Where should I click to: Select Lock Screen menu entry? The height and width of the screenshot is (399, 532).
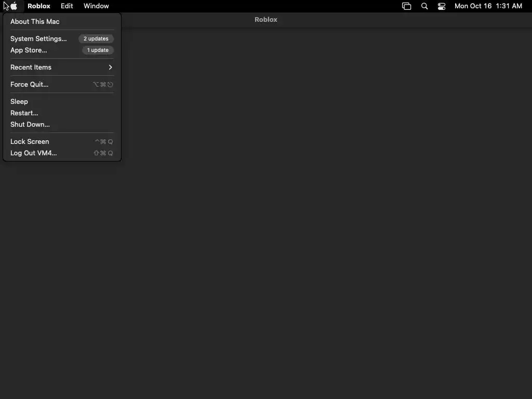pos(62,141)
